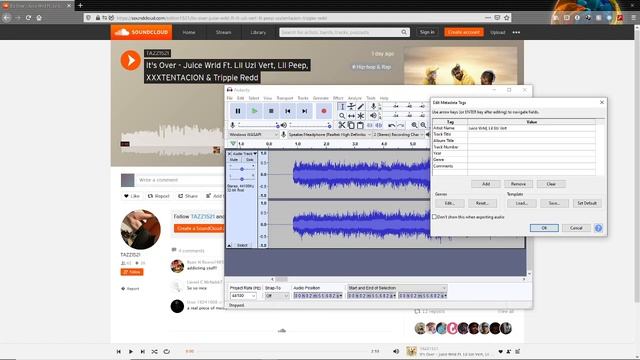Screen dimensions: 640x360
Task: Tick Don't show this when exporting audio
Action: point(434,217)
